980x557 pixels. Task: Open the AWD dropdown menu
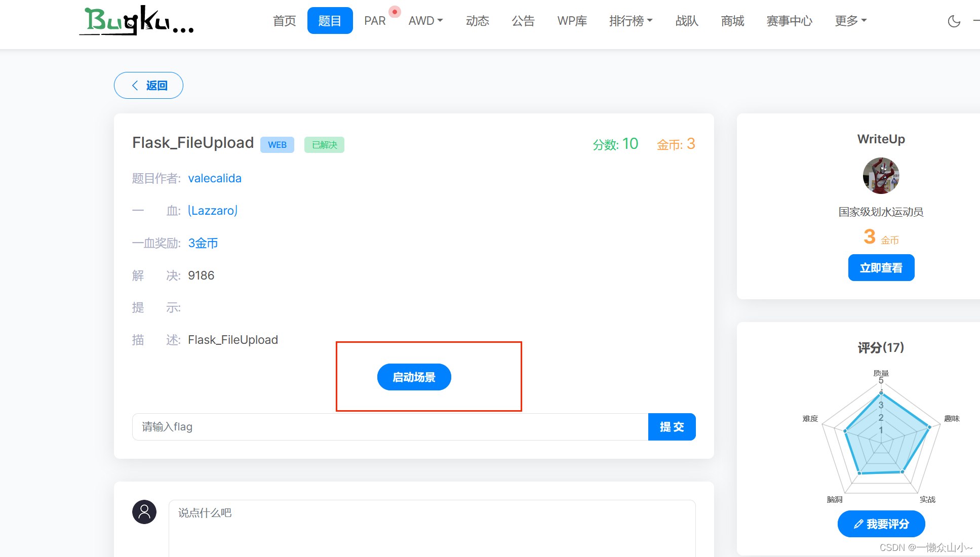425,21
